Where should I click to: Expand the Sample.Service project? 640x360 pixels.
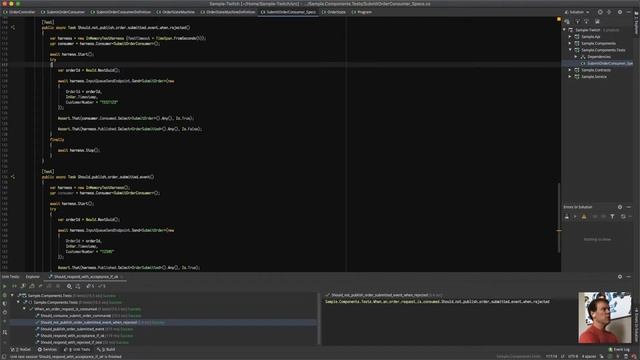570,77
